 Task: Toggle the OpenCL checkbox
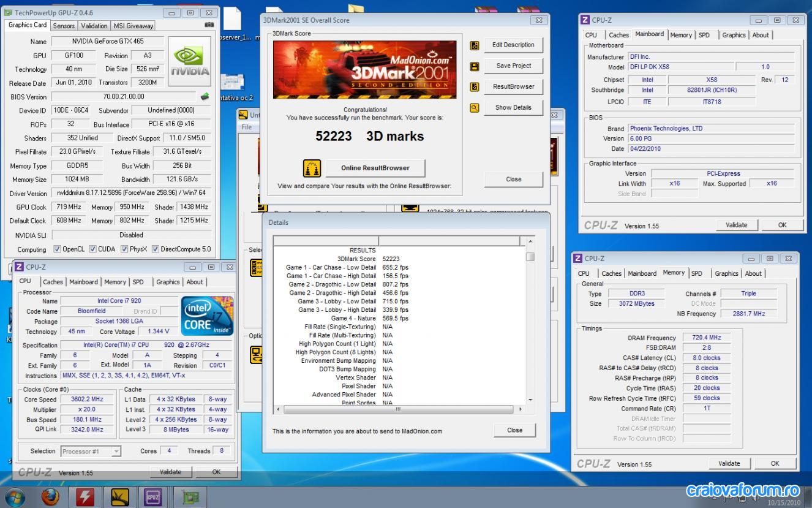point(57,249)
